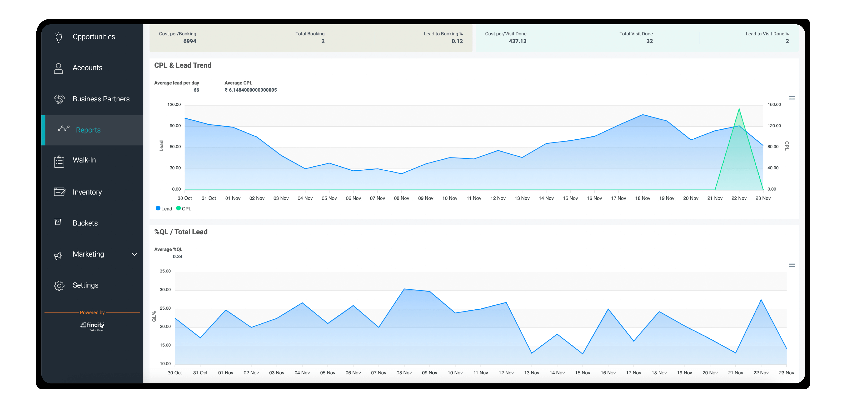Image resolution: width=868 pixels, height=408 pixels.
Task: Open the %QL / Total Lead chart menu
Action: point(792,265)
